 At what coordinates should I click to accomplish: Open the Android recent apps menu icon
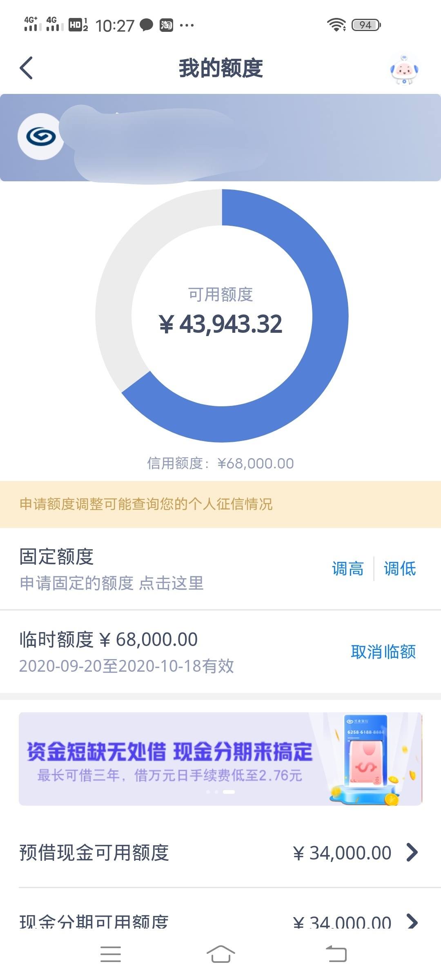(x=111, y=954)
